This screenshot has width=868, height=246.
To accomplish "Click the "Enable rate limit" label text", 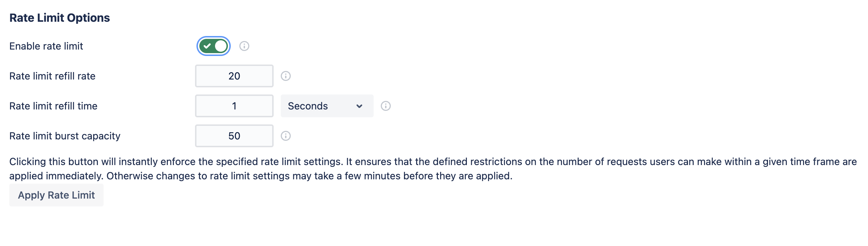I will (x=46, y=46).
